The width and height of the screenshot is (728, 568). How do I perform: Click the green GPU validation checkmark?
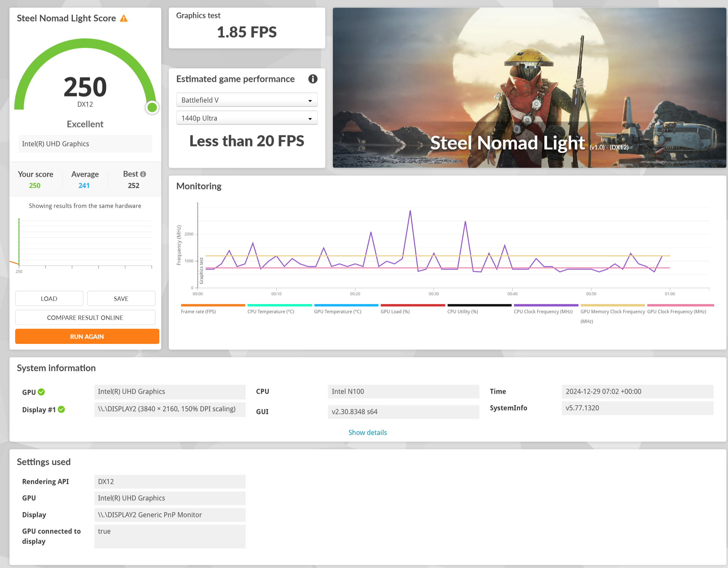pyautogui.click(x=41, y=392)
